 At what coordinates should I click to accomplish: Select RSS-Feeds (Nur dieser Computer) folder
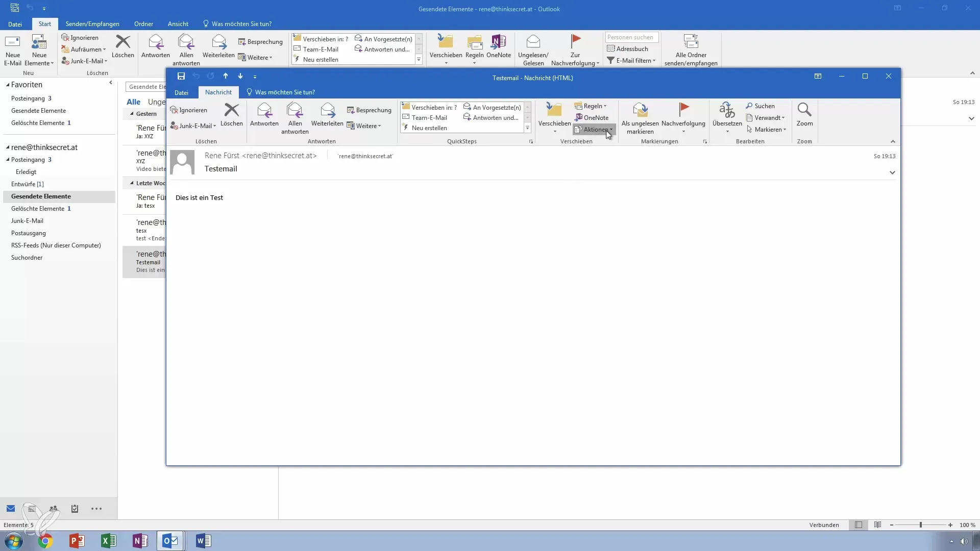(56, 245)
